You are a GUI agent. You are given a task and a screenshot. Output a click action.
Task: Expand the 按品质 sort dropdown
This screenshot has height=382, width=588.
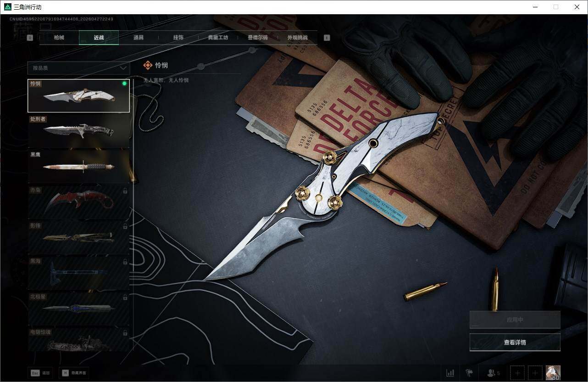tap(78, 68)
